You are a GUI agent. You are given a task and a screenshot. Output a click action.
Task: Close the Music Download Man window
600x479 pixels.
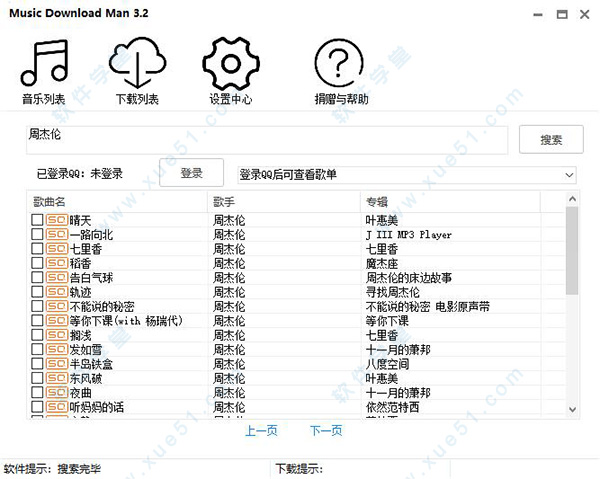coord(584,15)
